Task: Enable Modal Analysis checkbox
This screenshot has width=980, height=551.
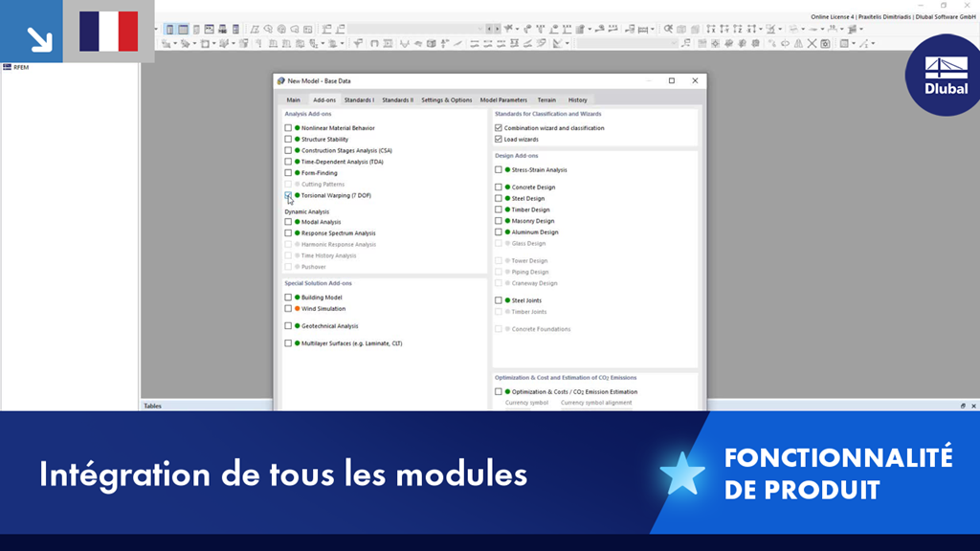Action: click(x=288, y=222)
